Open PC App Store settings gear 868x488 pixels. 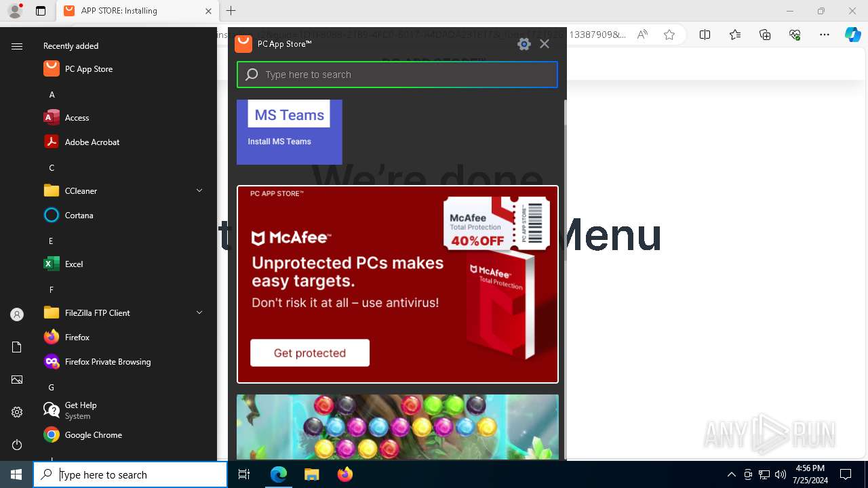pos(524,44)
